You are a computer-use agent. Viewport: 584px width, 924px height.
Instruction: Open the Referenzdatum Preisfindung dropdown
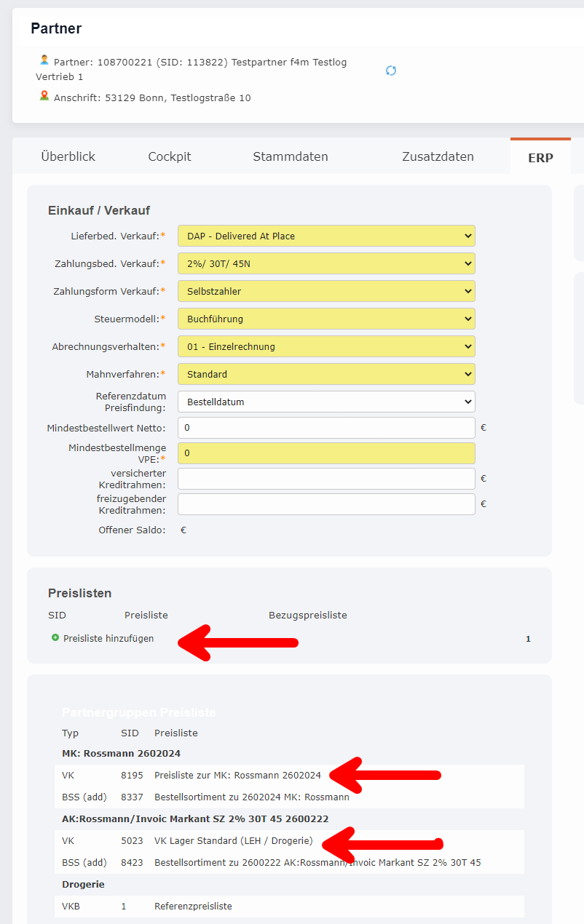point(325,401)
